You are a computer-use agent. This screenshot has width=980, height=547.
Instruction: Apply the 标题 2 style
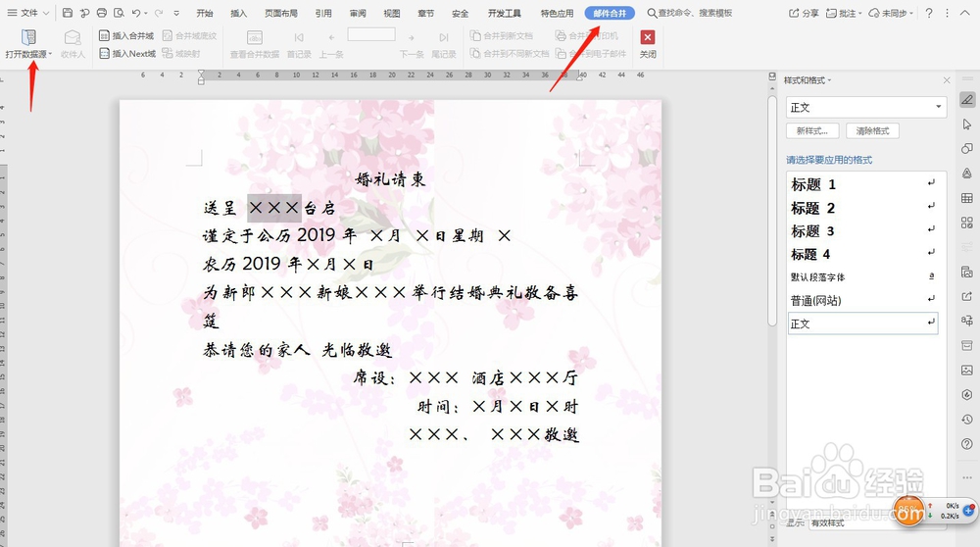coord(863,208)
